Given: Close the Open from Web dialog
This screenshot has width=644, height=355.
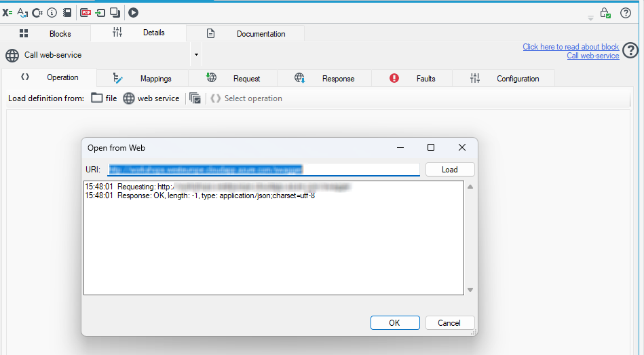Looking at the screenshot, I should pos(462,147).
